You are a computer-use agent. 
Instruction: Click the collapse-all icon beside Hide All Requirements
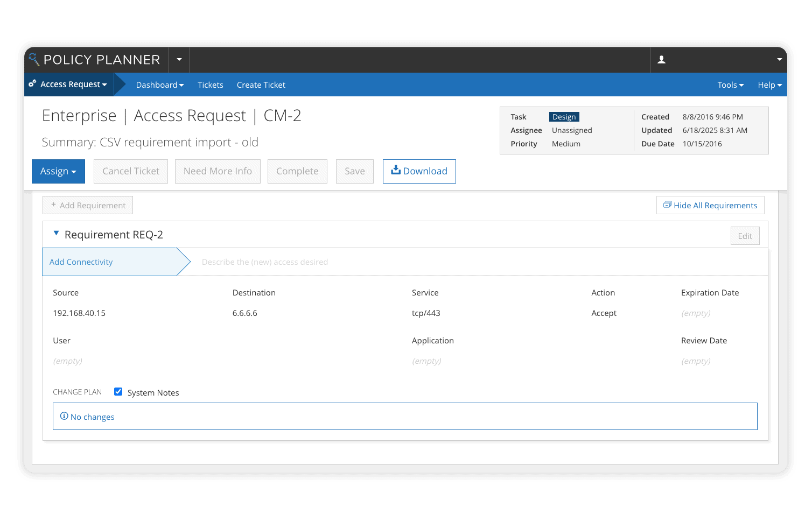point(667,205)
